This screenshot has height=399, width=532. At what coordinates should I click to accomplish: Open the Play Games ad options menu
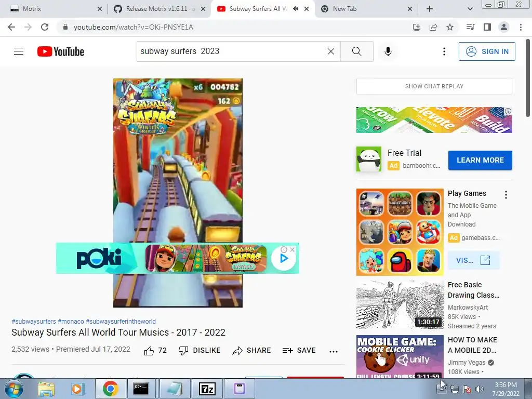tap(506, 194)
